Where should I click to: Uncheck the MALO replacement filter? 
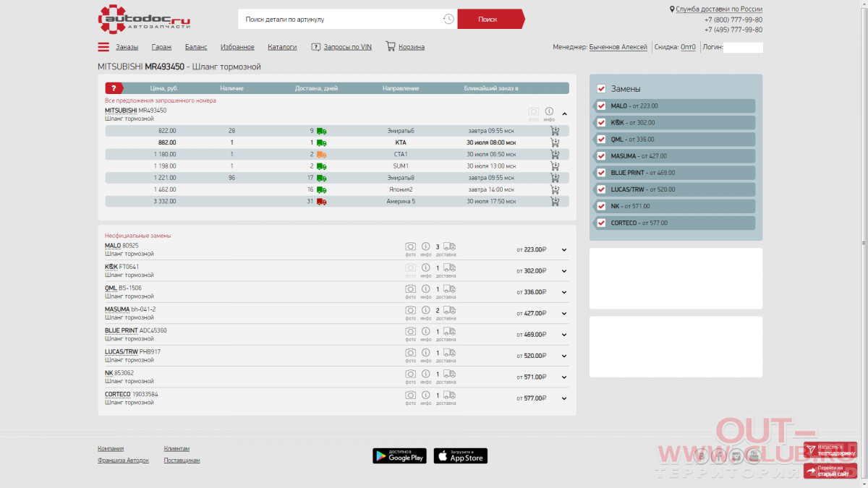pos(601,106)
